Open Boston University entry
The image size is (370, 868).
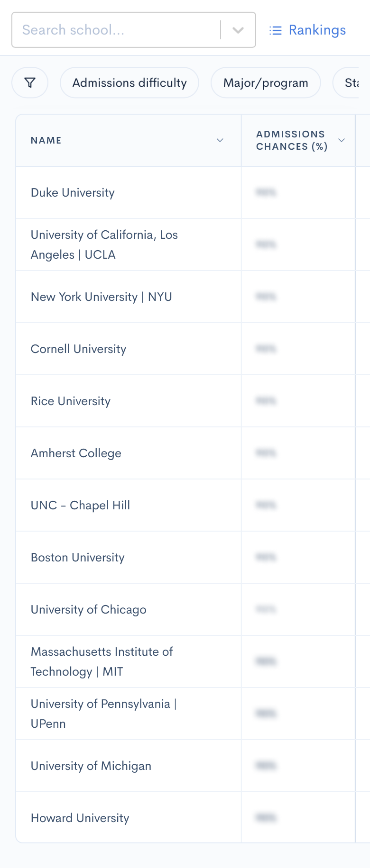(78, 558)
